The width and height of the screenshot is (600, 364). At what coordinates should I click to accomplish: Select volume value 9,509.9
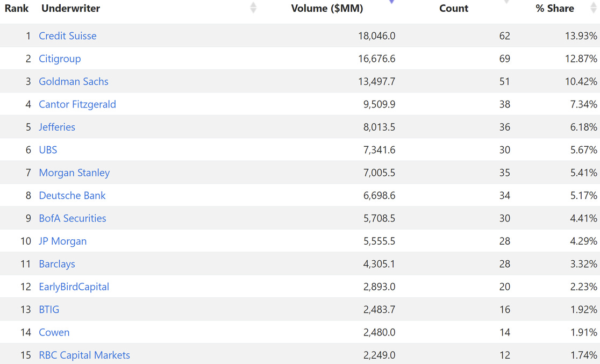click(379, 104)
